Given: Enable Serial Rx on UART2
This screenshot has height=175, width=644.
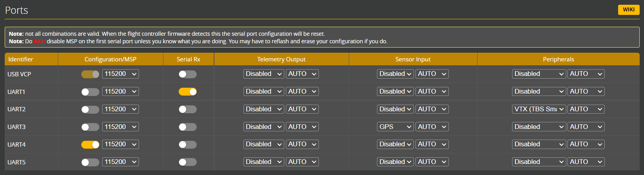Looking at the screenshot, I should pos(188,109).
